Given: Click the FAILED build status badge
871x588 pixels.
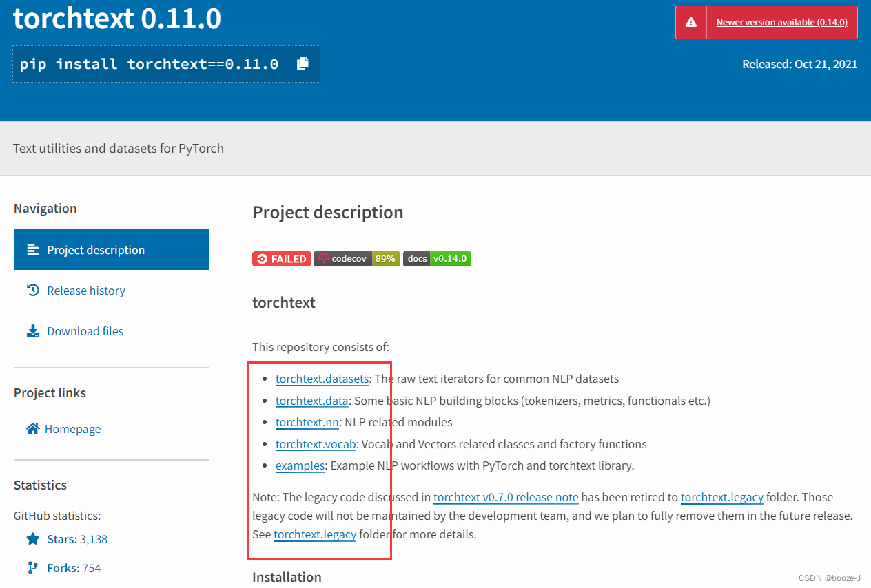Looking at the screenshot, I should [x=281, y=259].
